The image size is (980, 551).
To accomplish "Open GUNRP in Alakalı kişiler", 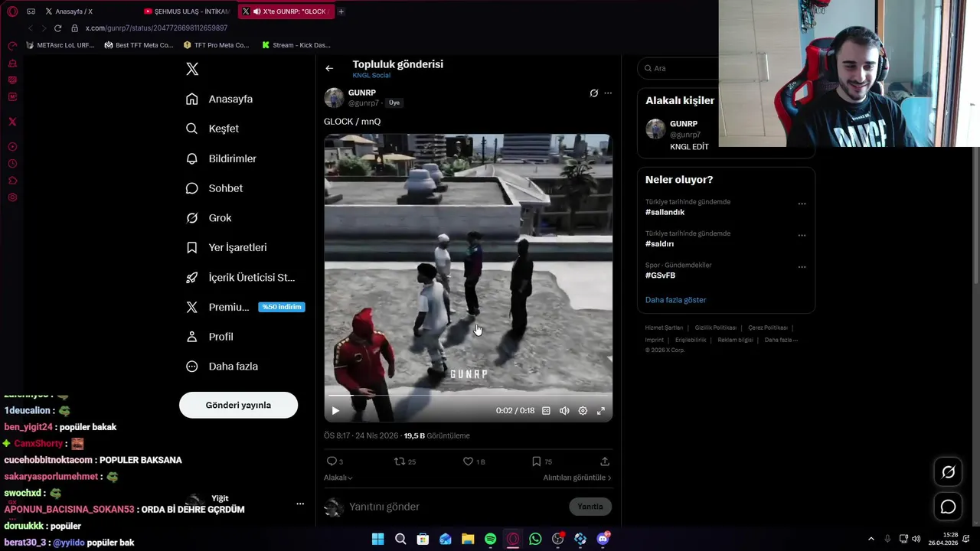I will [684, 124].
